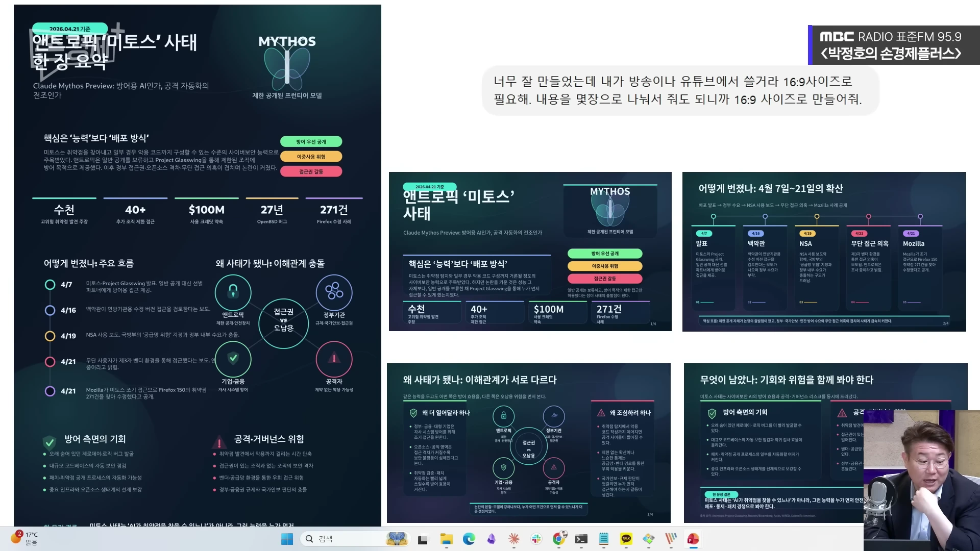Screen dimensions: 980x551
Task: Click the 접근권 vs 오남용 center circle in the tall infographic
Action: point(283,323)
